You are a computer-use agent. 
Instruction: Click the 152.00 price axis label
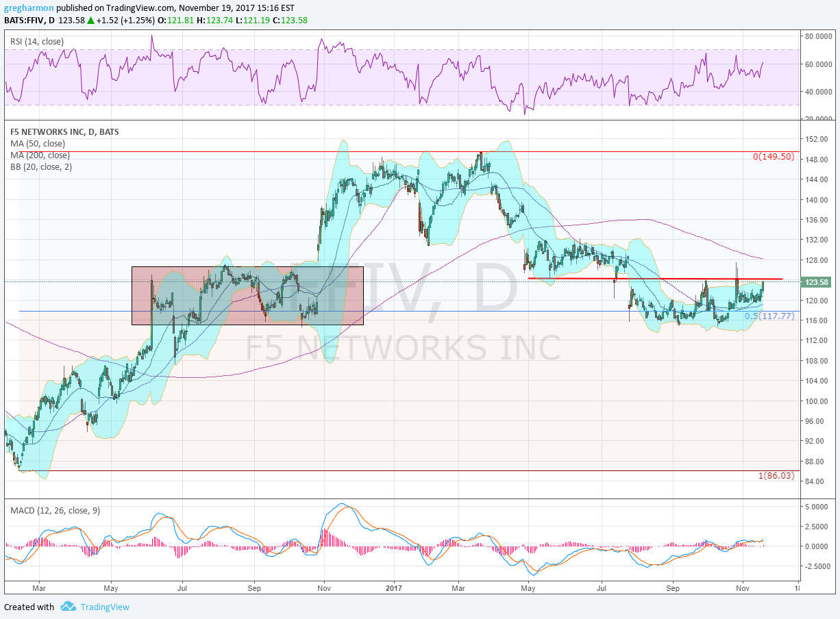(816, 139)
